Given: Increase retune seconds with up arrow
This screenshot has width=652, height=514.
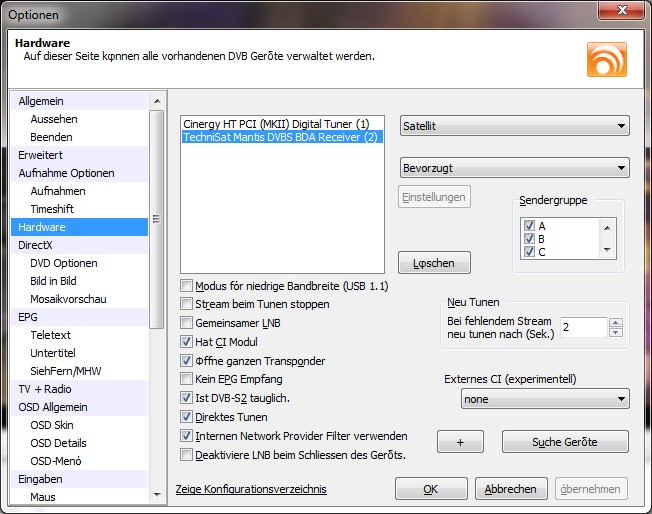Looking at the screenshot, I should pos(615,323).
